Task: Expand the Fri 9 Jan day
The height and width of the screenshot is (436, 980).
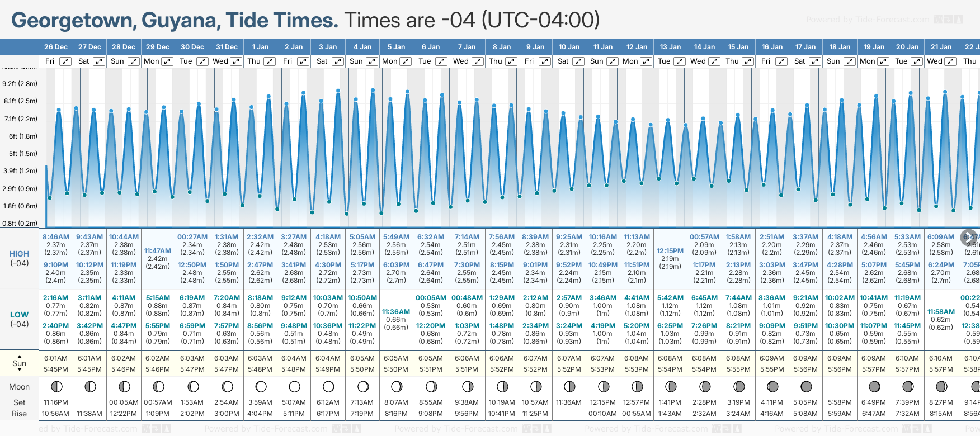Action: point(544,61)
